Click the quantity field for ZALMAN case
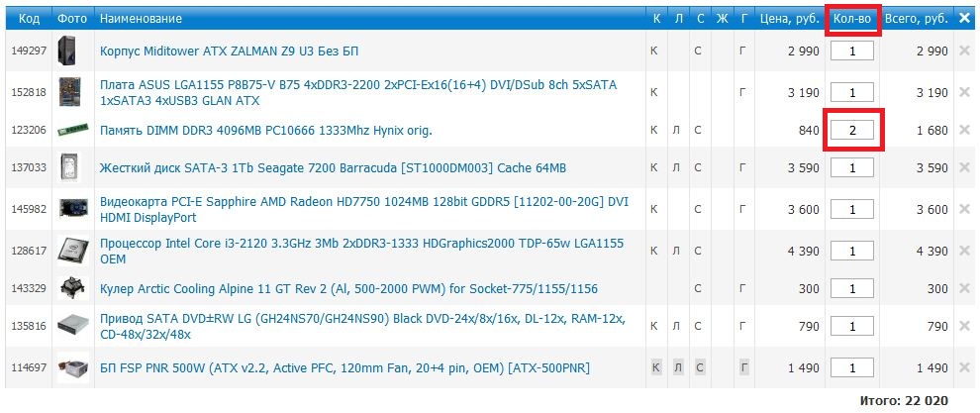Screen dimensions: 980x413 [x=852, y=52]
